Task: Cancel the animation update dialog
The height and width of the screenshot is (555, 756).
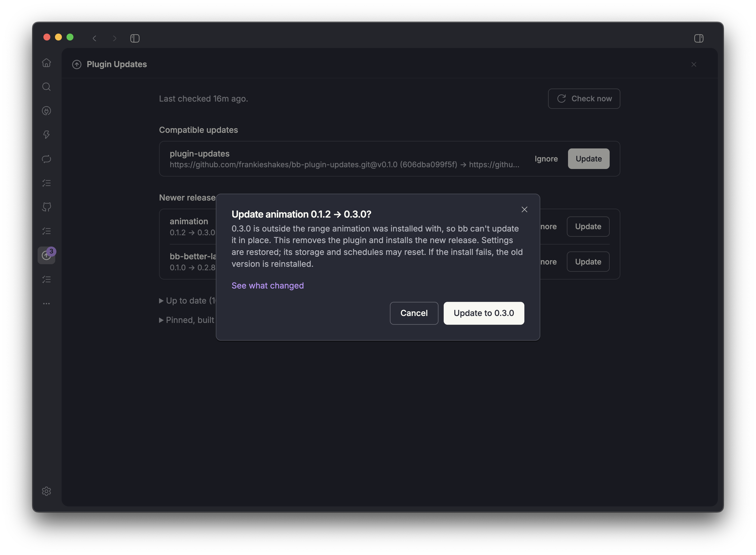Action: pyautogui.click(x=414, y=313)
